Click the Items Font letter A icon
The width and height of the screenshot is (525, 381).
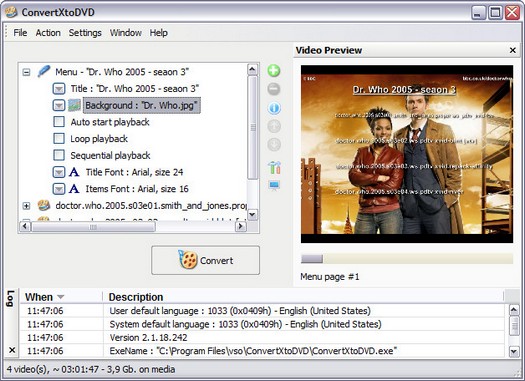pyautogui.click(x=74, y=189)
